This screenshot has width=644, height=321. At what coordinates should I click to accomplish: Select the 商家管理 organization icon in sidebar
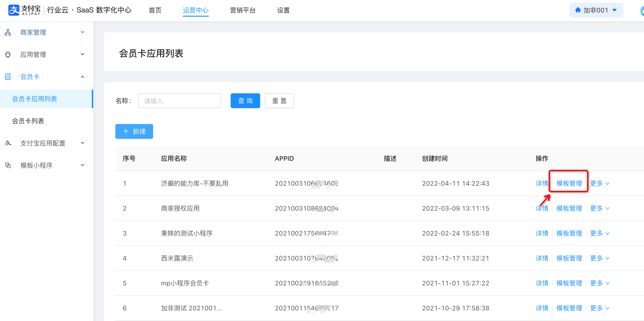coord(8,32)
